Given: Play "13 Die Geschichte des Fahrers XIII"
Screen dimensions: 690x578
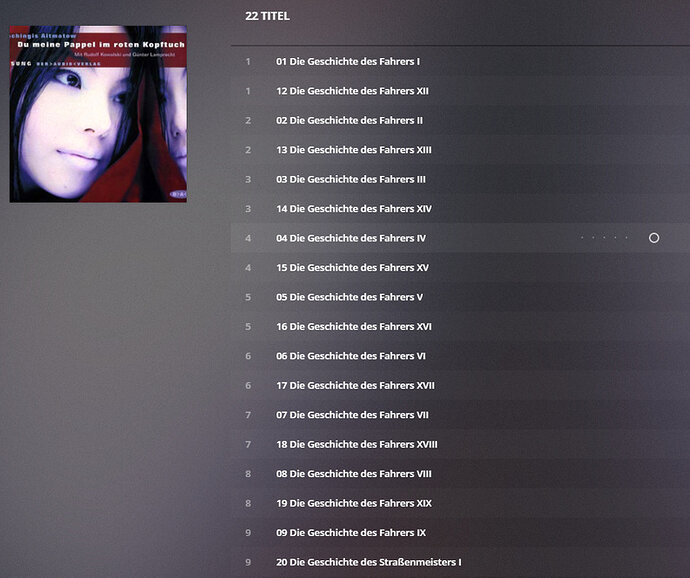Looking at the screenshot, I should point(354,150).
